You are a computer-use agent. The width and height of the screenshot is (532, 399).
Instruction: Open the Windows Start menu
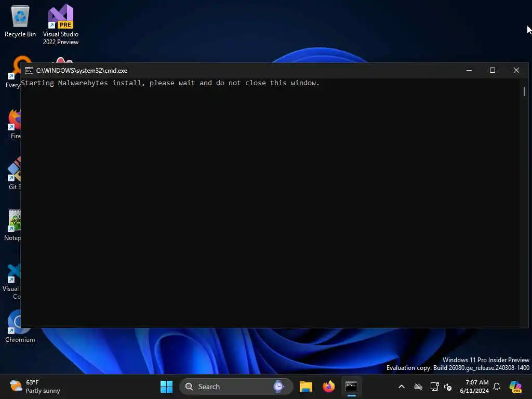[166, 387]
